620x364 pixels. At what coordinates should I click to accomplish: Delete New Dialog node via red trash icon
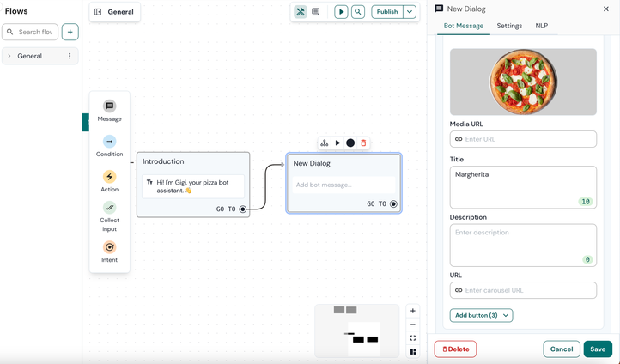[x=363, y=143]
